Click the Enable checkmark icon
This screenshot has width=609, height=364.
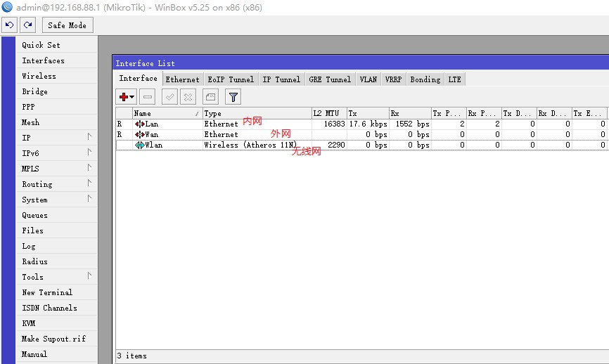click(170, 97)
